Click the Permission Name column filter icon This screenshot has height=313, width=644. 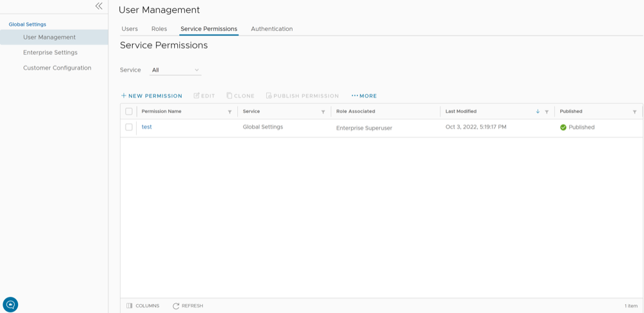point(229,112)
